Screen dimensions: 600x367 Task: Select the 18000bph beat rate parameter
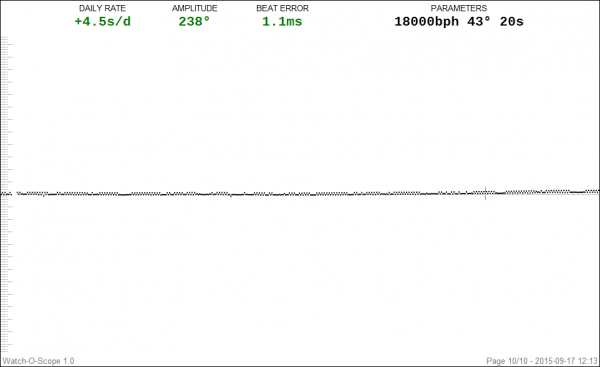[x=426, y=22]
